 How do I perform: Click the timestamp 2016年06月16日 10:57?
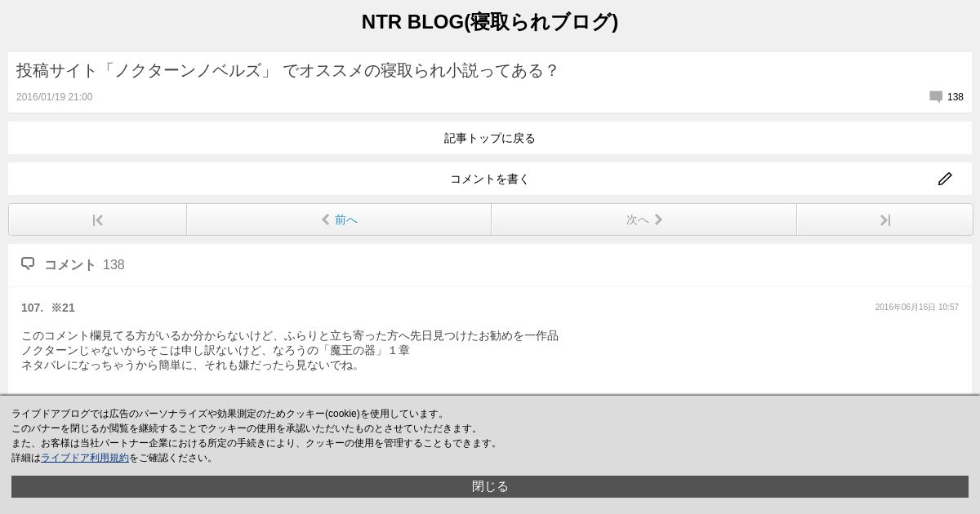click(916, 308)
